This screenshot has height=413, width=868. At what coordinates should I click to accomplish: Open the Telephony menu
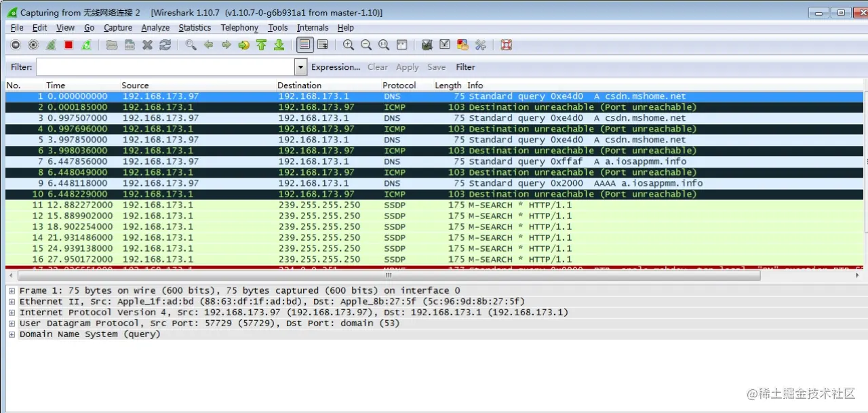[239, 28]
